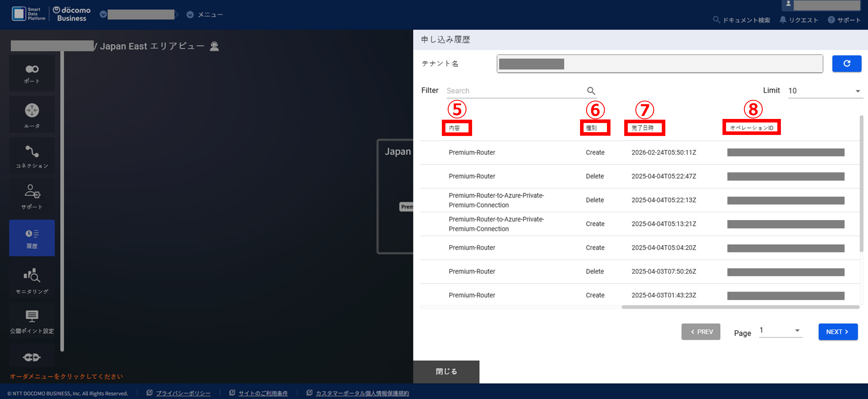The width and height of the screenshot is (868, 399).
Task: Open ドキュメント検索 in top bar
Action: pyautogui.click(x=741, y=20)
